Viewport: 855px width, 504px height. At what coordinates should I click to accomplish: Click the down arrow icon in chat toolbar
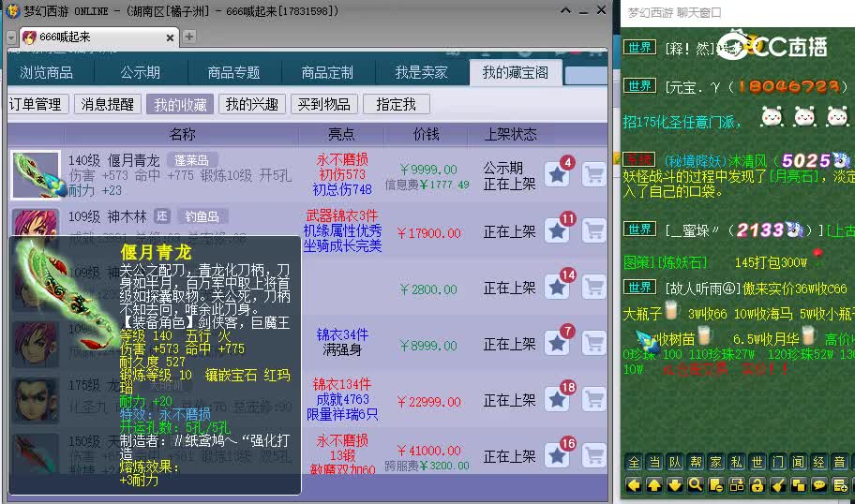point(674,485)
